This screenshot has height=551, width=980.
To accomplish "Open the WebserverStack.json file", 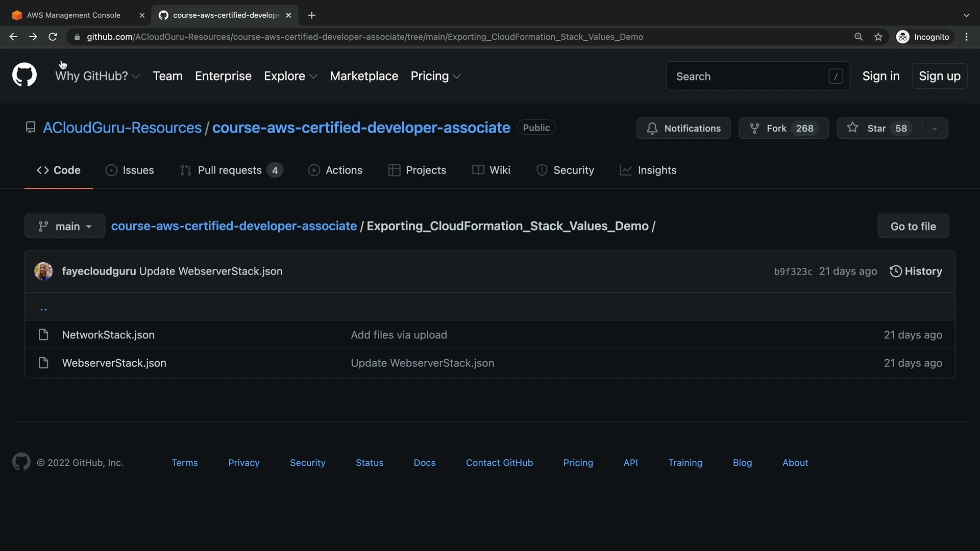I will tap(114, 363).
